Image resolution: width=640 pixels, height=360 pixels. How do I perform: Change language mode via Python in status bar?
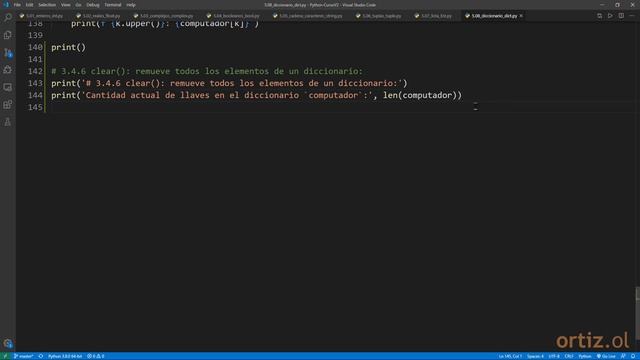point(584,356)
